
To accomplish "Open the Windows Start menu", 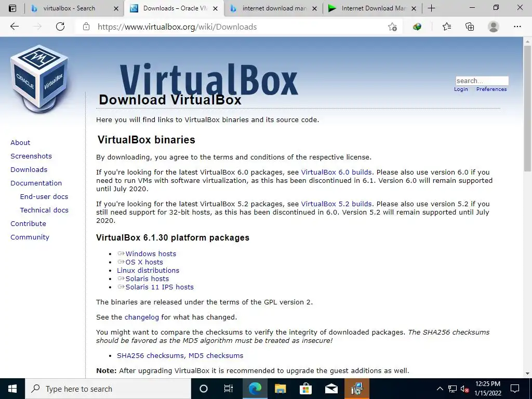I will point(12,389).
